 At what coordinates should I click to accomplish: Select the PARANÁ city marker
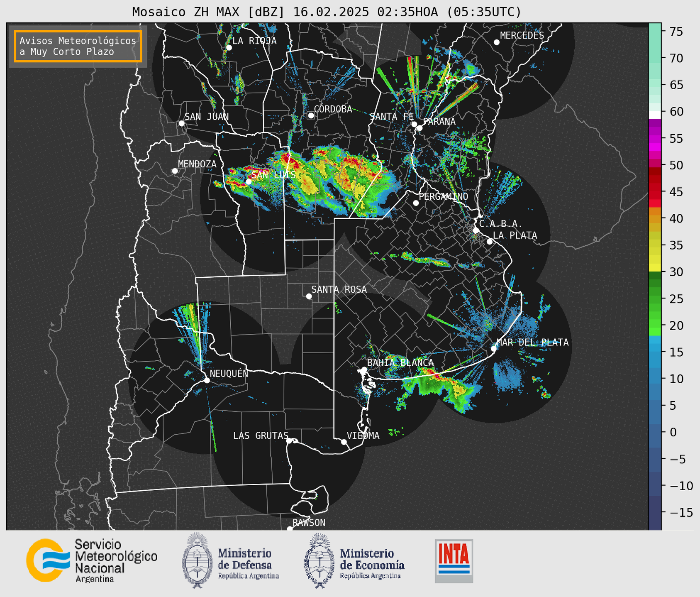tap(420, 128)
